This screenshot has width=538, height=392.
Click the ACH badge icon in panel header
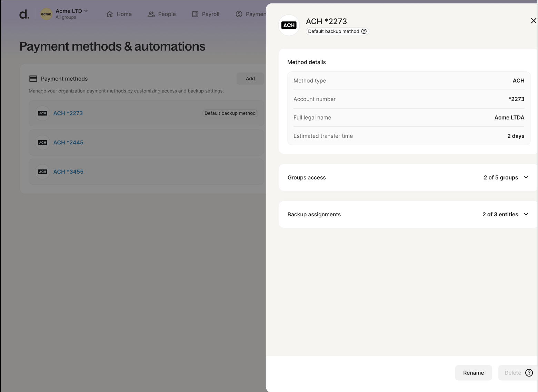289,25
